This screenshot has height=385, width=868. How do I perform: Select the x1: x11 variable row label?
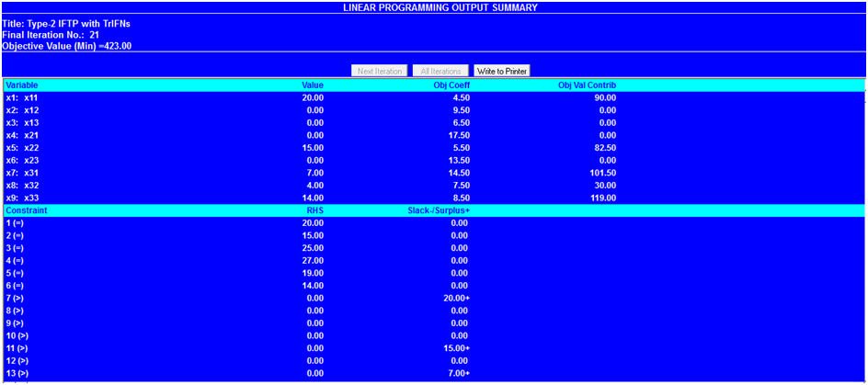[23, 97]
